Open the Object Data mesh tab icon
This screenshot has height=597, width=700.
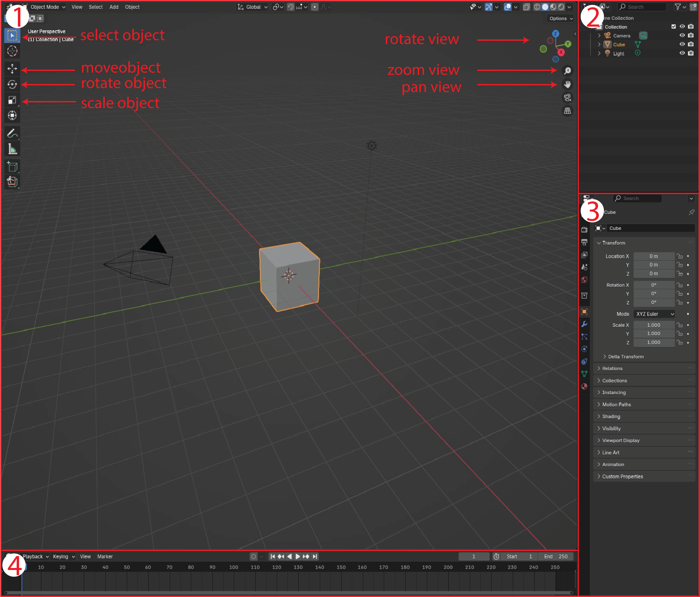[x=584, y=374]
